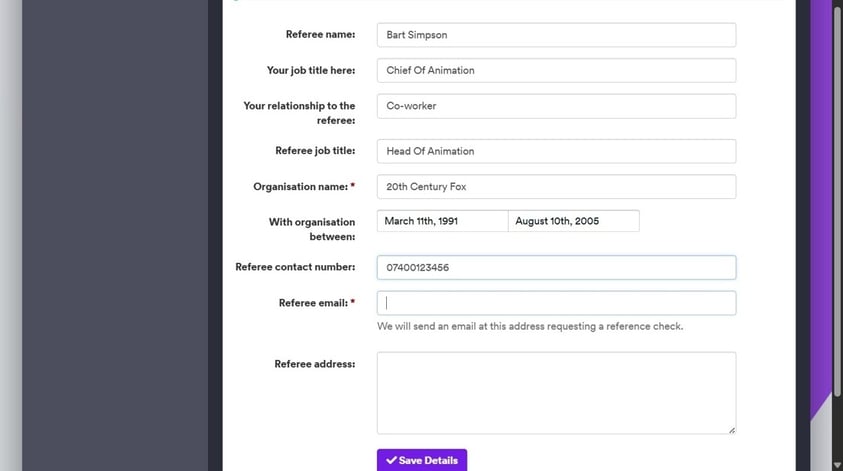The width and height of the screenshot is (843, 471).
Task: Click the Your job title input
Action: (x=556, y=71)
